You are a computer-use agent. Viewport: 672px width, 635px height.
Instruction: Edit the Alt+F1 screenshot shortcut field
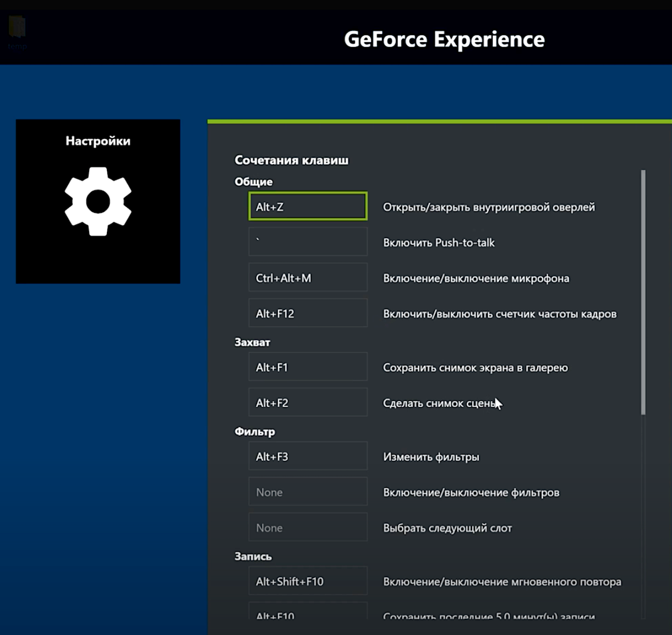tap(308, 367)
